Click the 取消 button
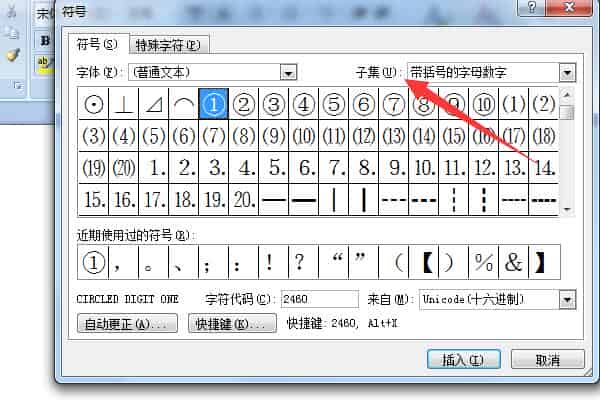The height and width of the screenshot is (400, 600). 548,360
